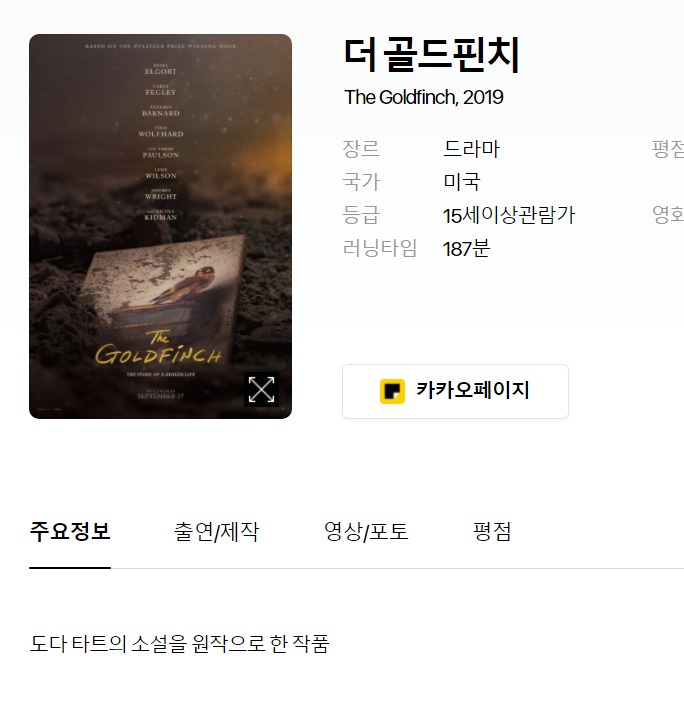684x708 pixels.
Task: Click the yellow KakaoPage logo icon
Action: pyautogui.click(x=392, y=391)
